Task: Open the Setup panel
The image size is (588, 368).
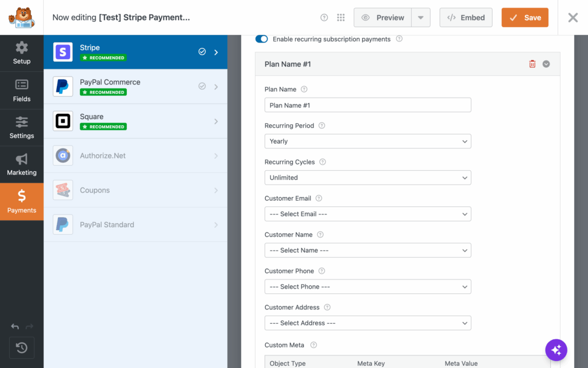Action: (22, 53)
